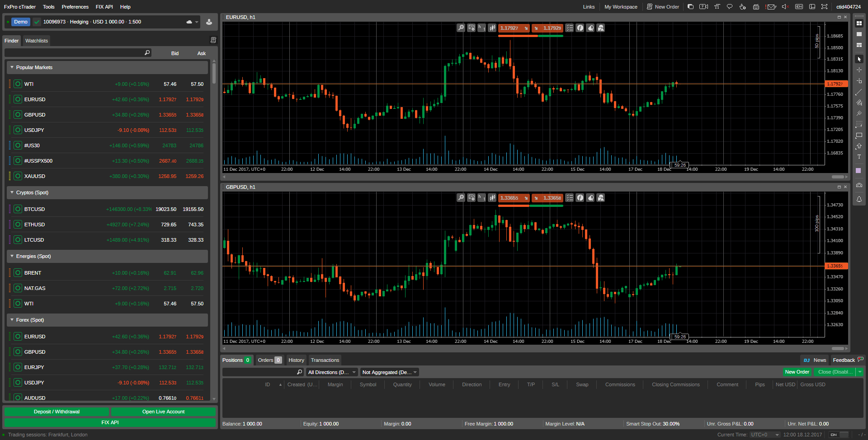Open account selector dropdown arrow
Image resolution: width=868 pixels, height=440 pixels.
[197, 22]
